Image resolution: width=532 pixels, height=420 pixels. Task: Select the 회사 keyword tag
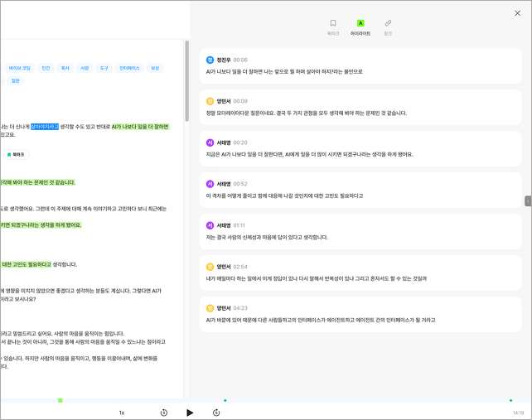pos(65,68)
